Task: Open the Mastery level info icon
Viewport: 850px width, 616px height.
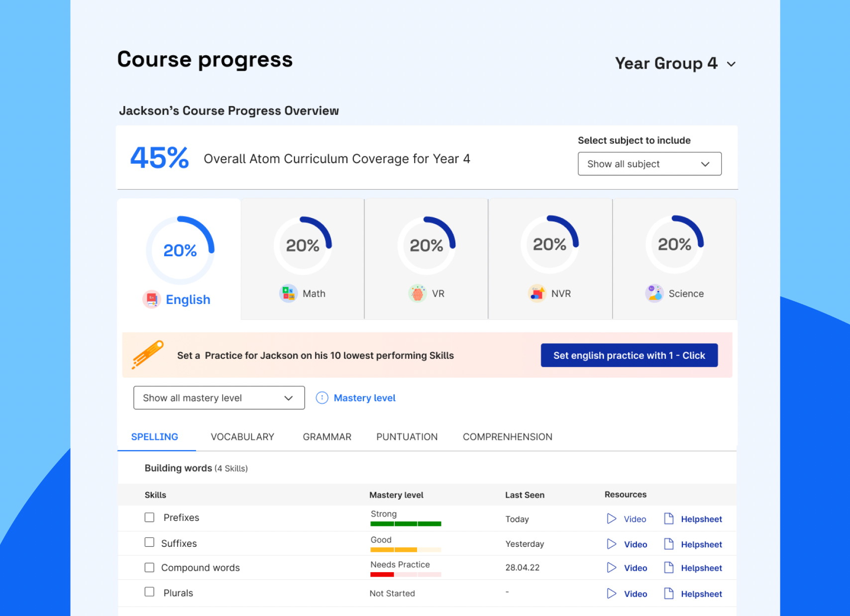Action: 322,398
